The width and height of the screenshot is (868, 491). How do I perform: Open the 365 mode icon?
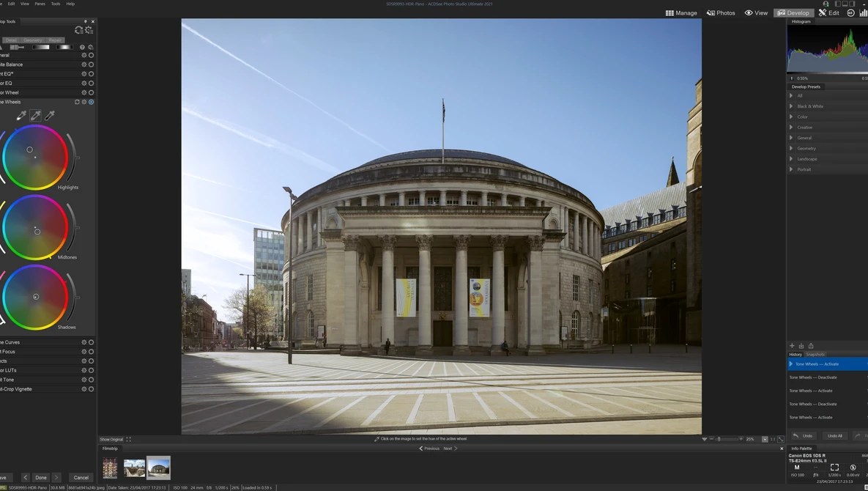pos(851,12)
